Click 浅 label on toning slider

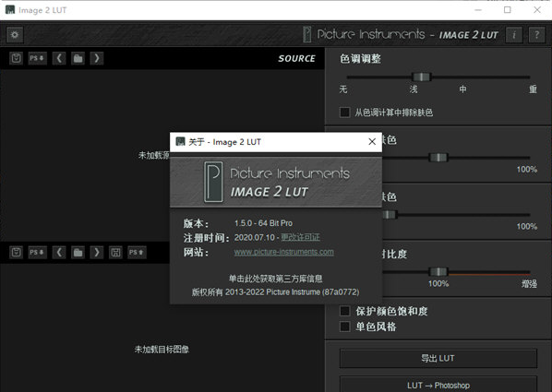tap(414, 89)
